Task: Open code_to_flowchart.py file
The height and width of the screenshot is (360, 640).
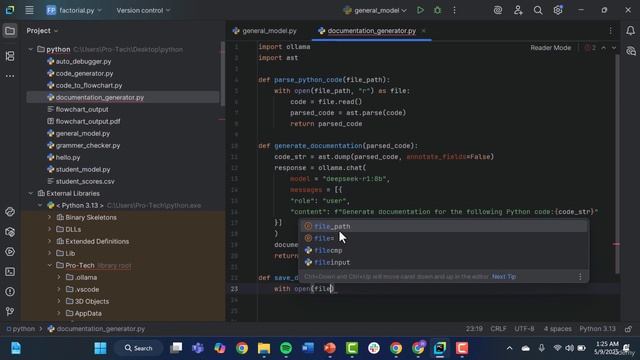Action: (89, 85)
